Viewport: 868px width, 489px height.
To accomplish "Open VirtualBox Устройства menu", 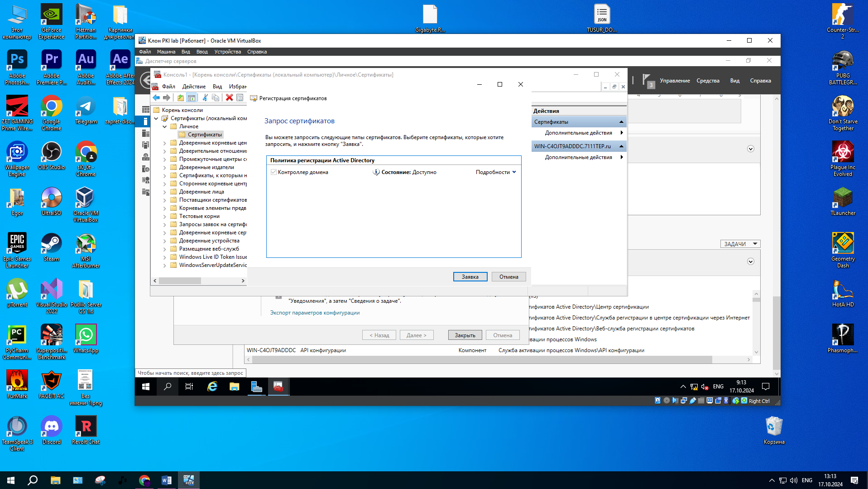I will pos(227,52).
